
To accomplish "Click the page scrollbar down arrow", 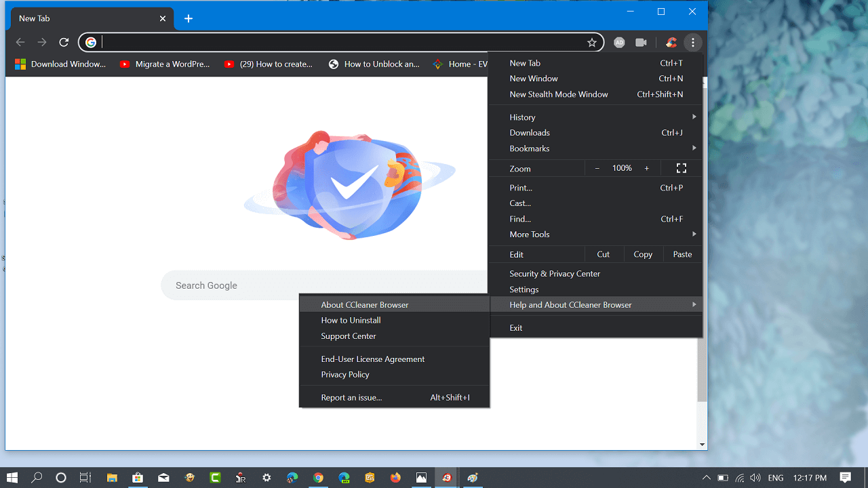I will (702, 445).
